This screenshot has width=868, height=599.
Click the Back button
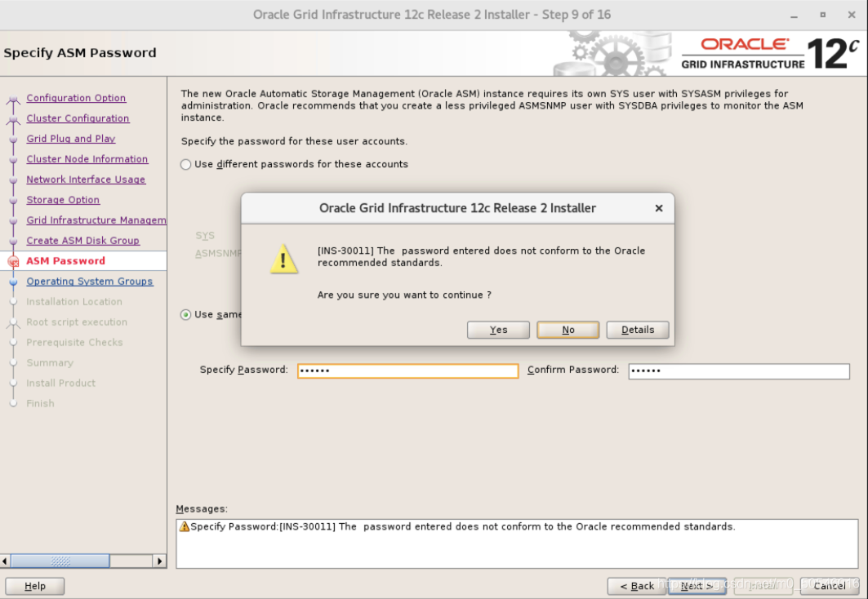pyautogui.click(x=637, y=586)
